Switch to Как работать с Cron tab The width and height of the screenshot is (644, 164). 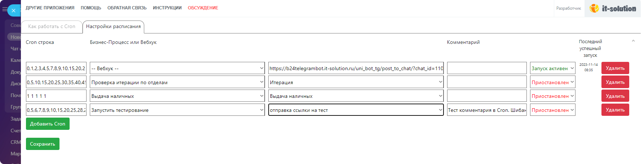point(52,27)
